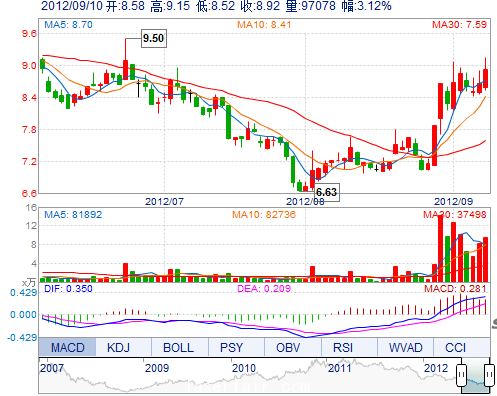497x396 pixels.
Task: Click 2007 on the overview timeline
Action: (x=52, y=368)
